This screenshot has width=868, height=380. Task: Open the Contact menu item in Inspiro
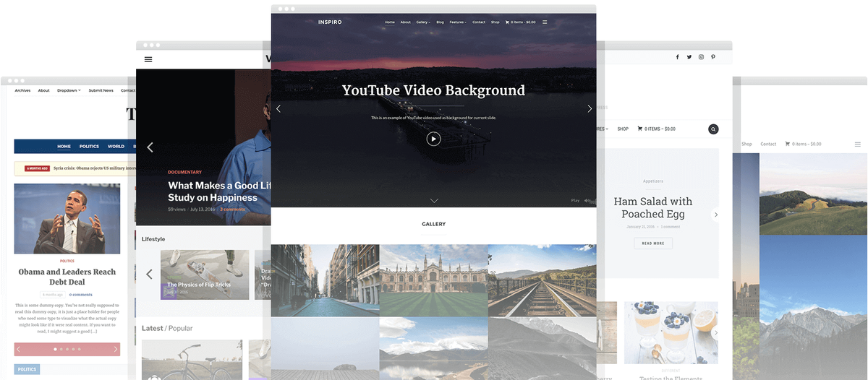479,22
